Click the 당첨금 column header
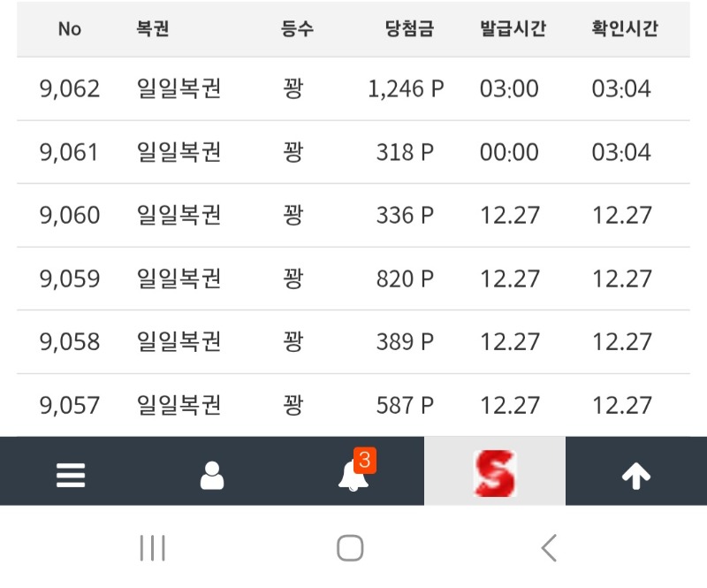Viewport: 707px width, 588px height. [x=410, y=28]
